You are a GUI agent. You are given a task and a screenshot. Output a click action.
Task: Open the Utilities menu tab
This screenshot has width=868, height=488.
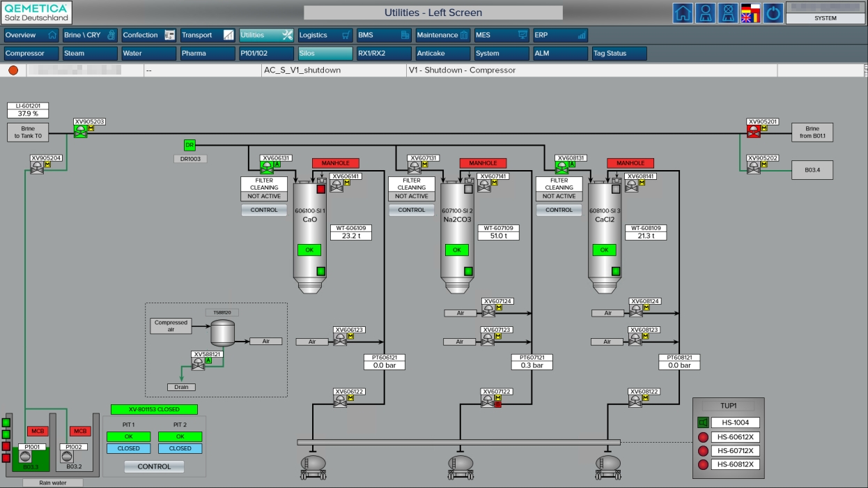(266, 35)
